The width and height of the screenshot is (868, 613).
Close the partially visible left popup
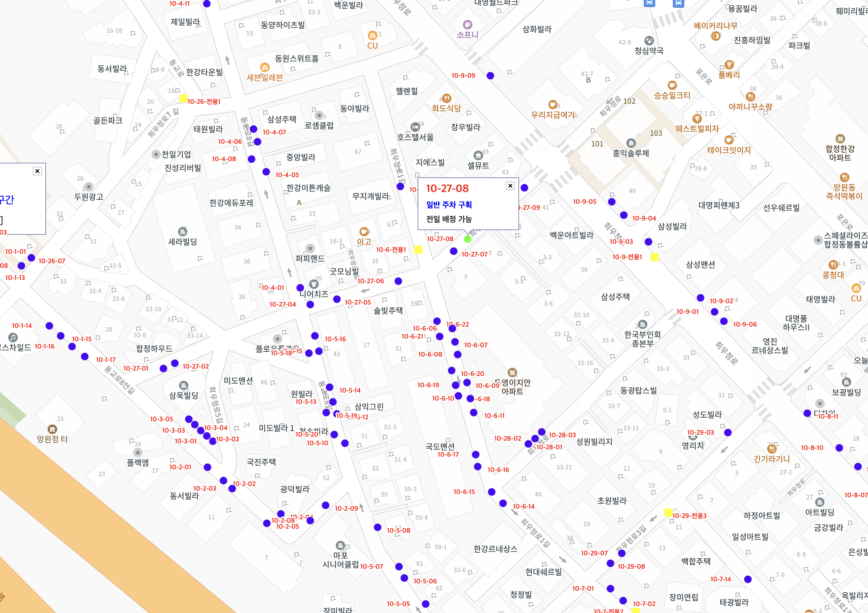tap(37, 171)
